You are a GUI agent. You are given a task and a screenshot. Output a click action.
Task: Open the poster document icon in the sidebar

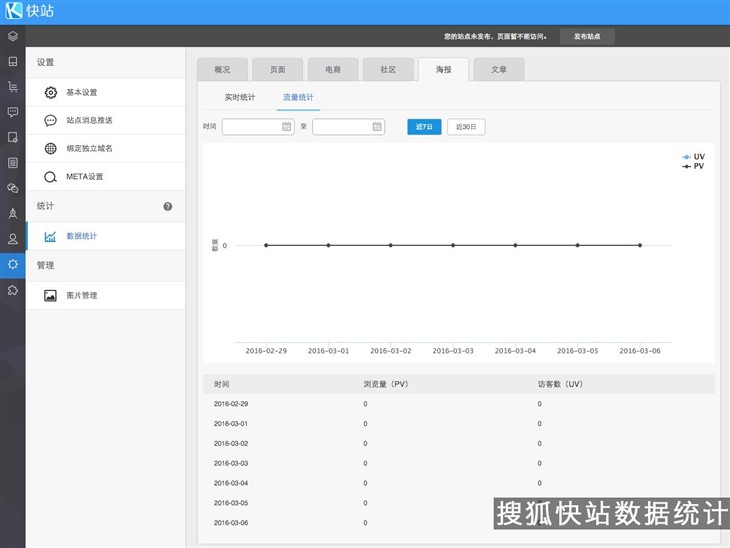[x=13, y=137]
